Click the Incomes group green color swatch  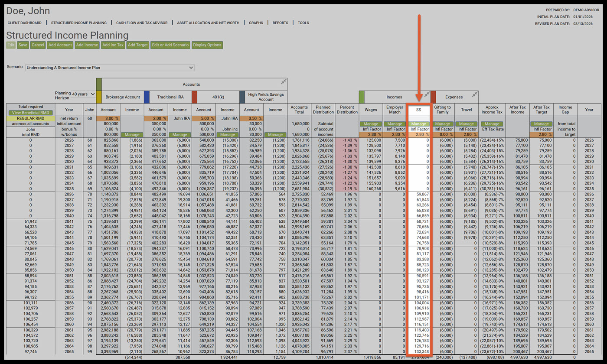362,97
